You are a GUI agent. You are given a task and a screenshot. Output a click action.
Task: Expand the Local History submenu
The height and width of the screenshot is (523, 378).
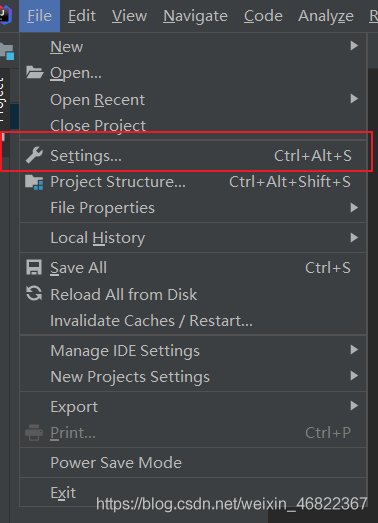click(x=193, y=237)
